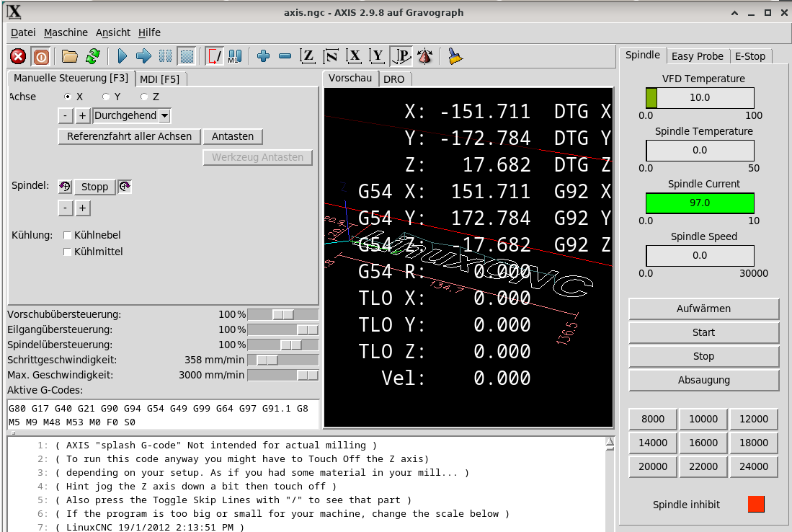Set spindle speed to 16000
792x532 pixels.
(x=703, y=443)
